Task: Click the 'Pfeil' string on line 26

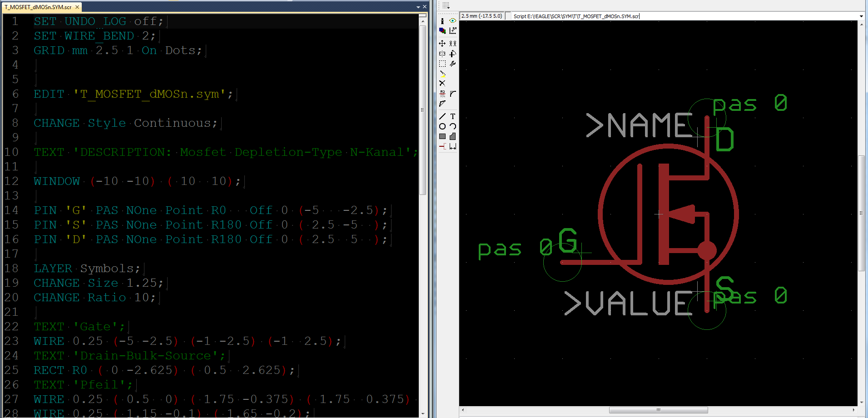Action: point(99,385)
